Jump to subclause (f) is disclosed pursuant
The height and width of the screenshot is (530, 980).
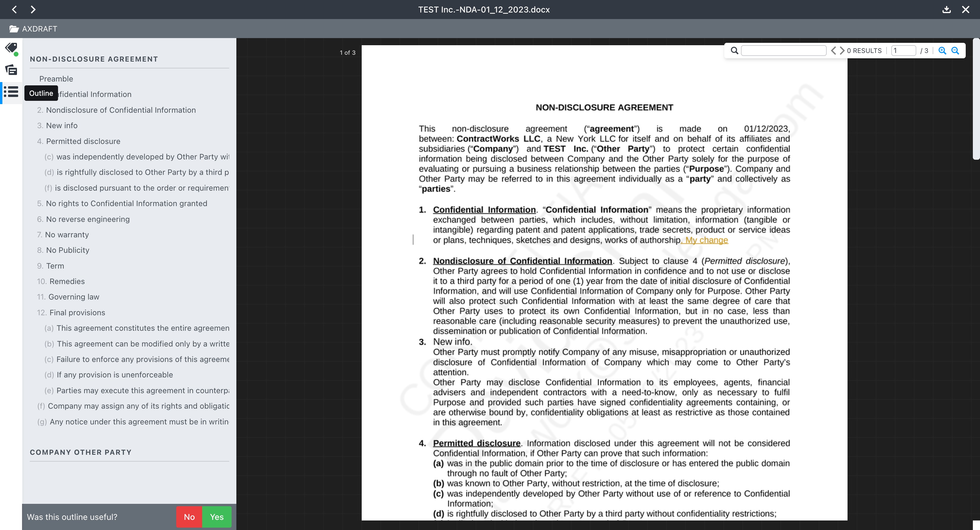[137, 188]
